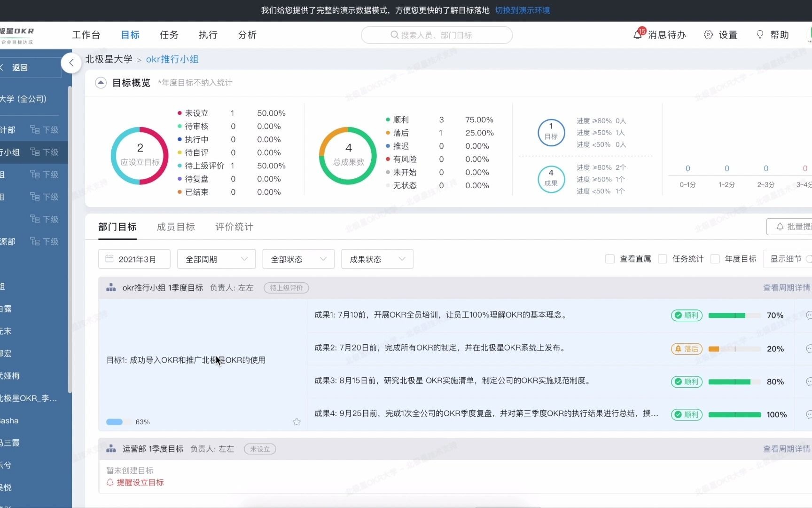Click the calendar icon beside 2021年3月
Viewport: 812px width, 508px height.
coord(109,259)
